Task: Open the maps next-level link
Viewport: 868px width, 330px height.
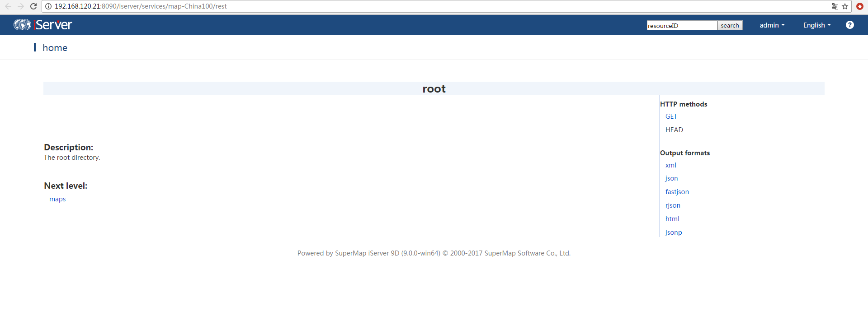Action: [57, 199]
